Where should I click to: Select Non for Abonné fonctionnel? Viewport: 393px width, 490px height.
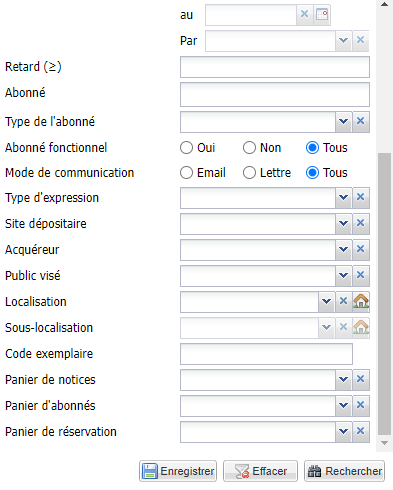[249, 148]
